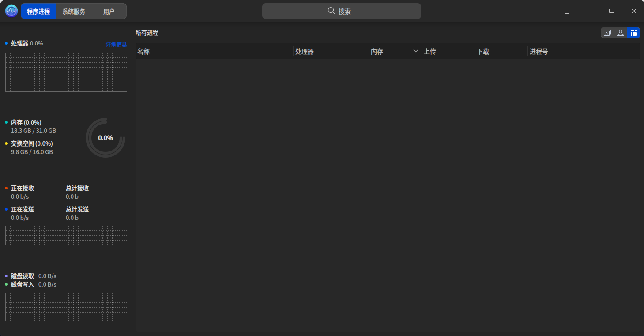
Task: Switch to the 系统服务 tab
Action: (74, 11)
